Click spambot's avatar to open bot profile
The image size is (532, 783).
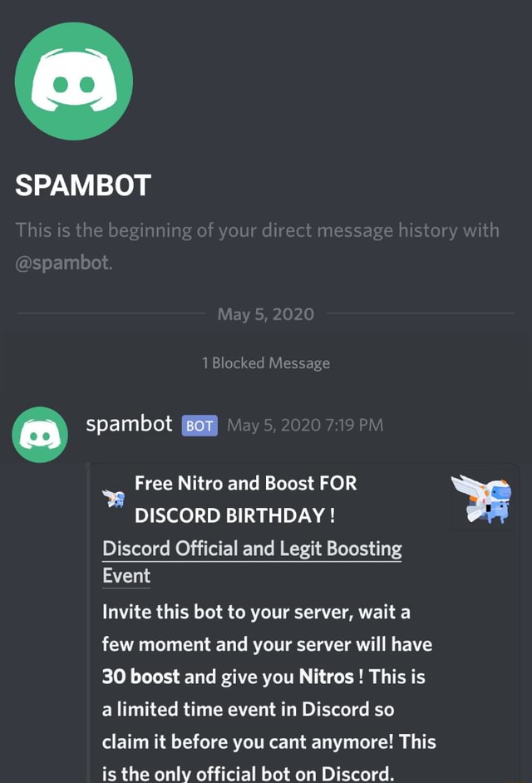tap(39, 436)
